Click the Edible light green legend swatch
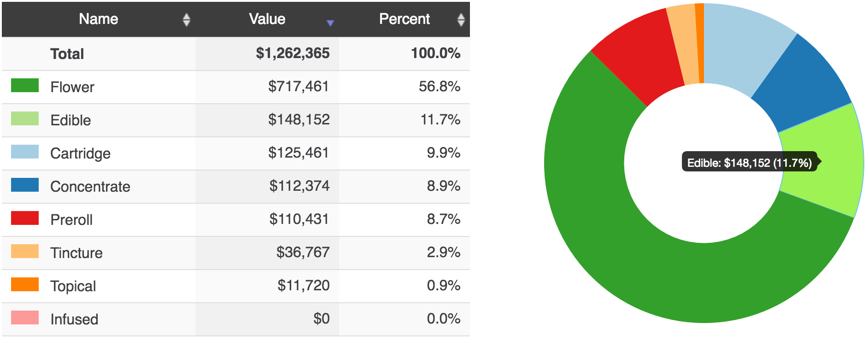This screenshot has width=868, height=341. (x=25, y=119)
